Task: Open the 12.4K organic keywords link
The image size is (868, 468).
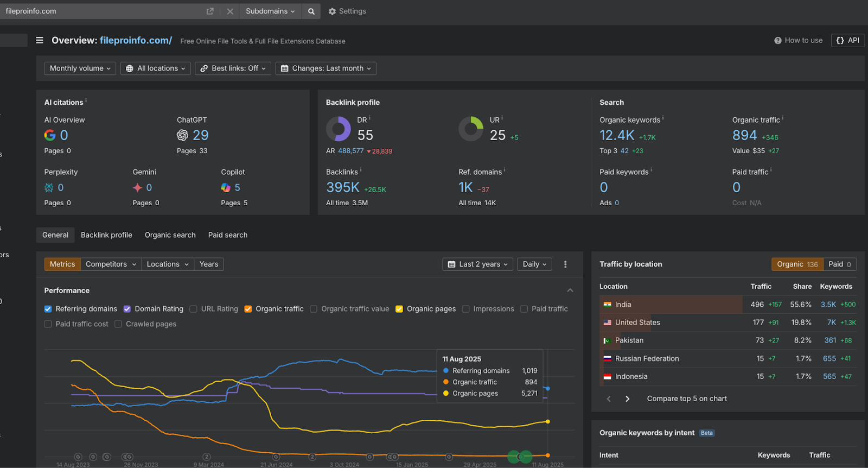Action: click(617, 135)
